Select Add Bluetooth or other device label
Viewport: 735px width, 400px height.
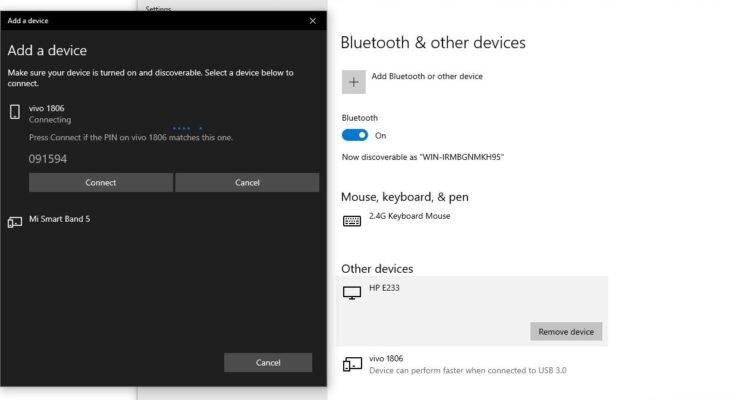427,76
